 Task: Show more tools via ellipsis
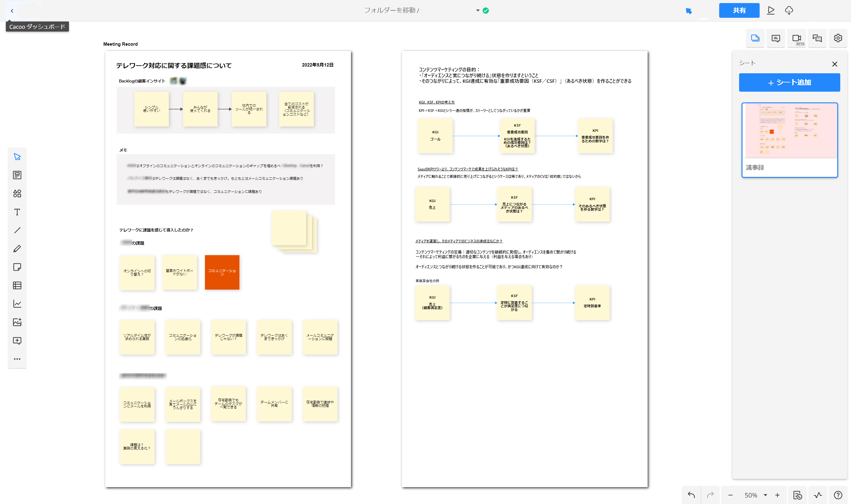[17, 359]
